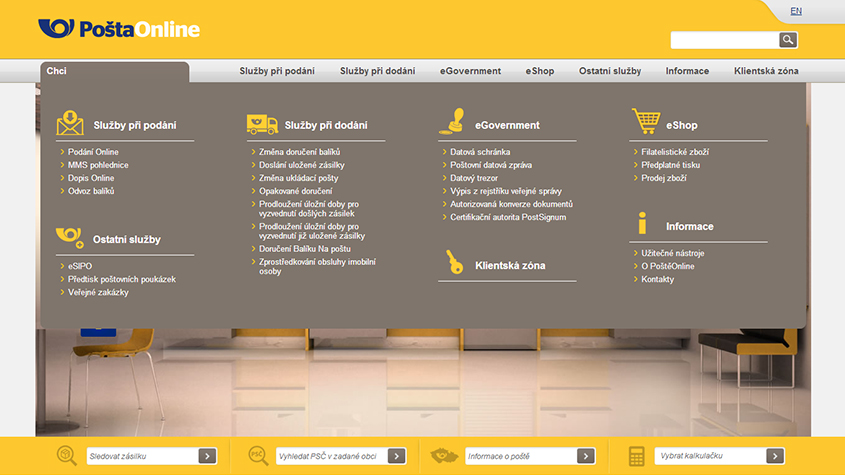Click the Informace letter-i icon

pos(644,224)
